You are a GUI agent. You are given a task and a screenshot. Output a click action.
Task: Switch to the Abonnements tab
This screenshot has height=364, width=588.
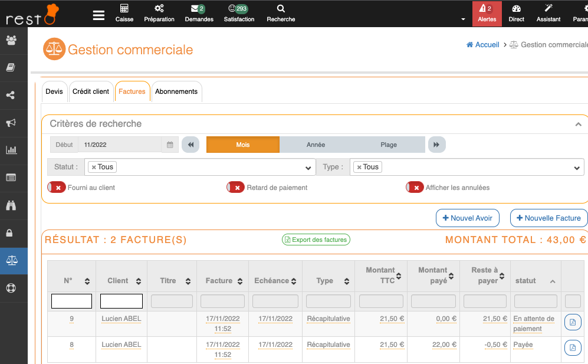(176, 92)
